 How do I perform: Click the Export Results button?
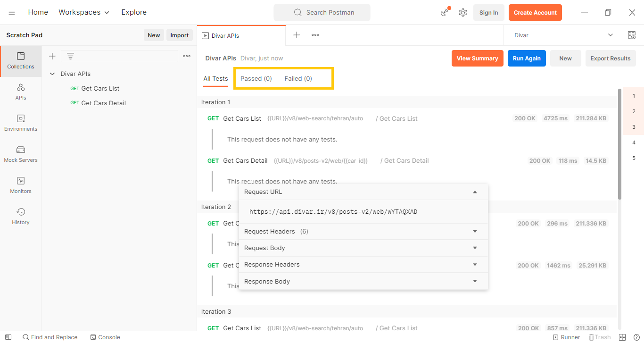[x=611, y=59]
